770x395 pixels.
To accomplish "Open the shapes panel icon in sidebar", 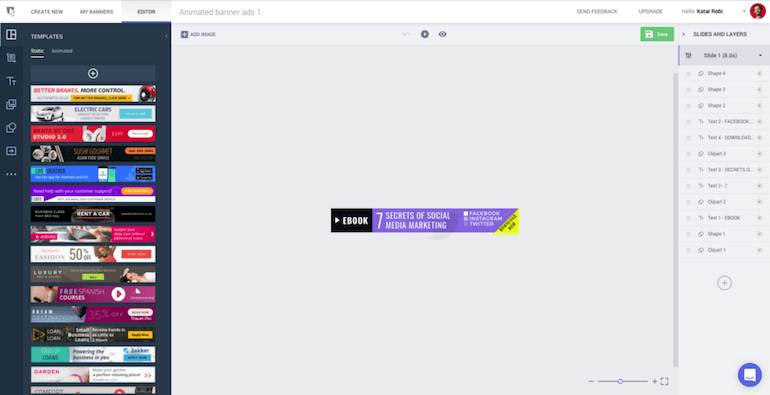I will click(11, 128).
